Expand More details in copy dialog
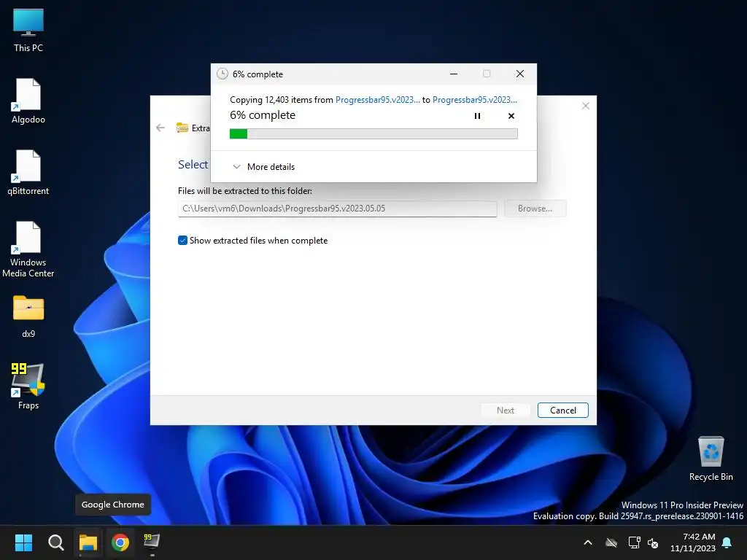 click(x=263, y=167)
